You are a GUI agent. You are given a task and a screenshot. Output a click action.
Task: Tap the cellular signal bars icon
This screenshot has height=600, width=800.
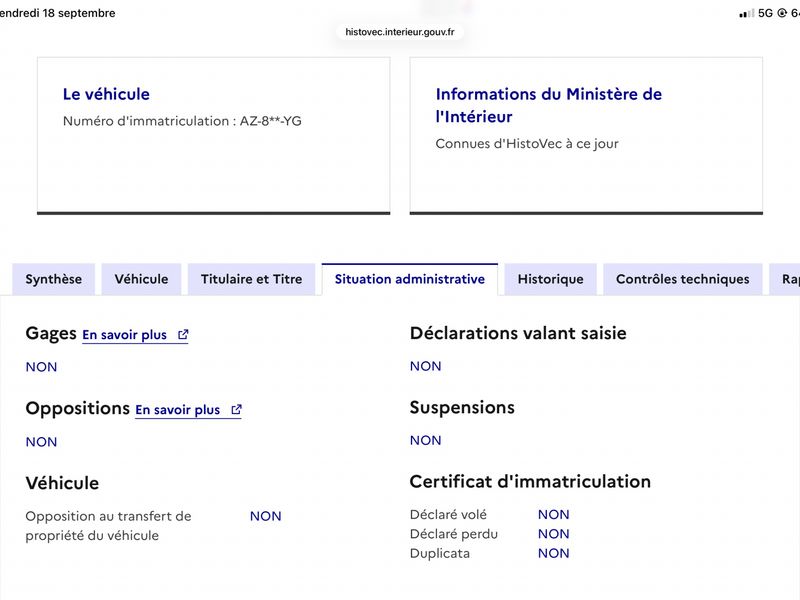pos(746,13)
